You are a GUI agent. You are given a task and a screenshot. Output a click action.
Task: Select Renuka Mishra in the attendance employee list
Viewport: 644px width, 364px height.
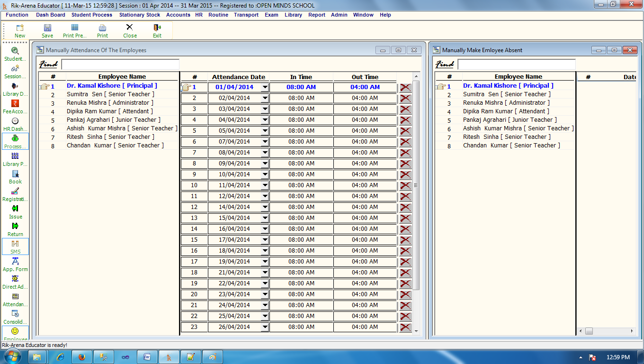pyautogui.click(x=110, y=103)
